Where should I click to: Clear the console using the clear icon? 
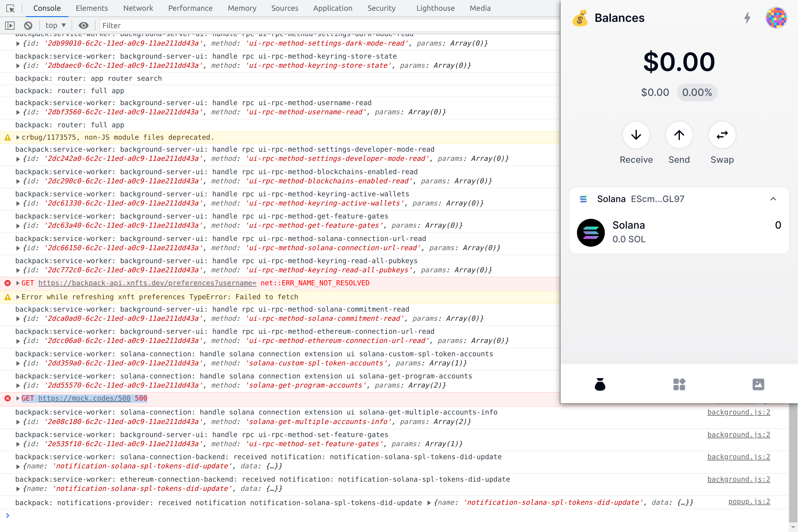[x=28, y=25]
